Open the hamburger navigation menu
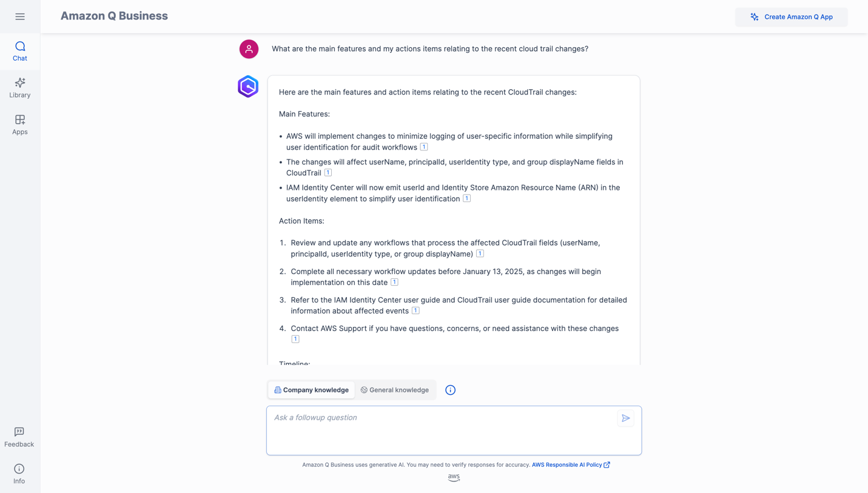The height and width of the screenshot is (493, 868). click(20, 16)
